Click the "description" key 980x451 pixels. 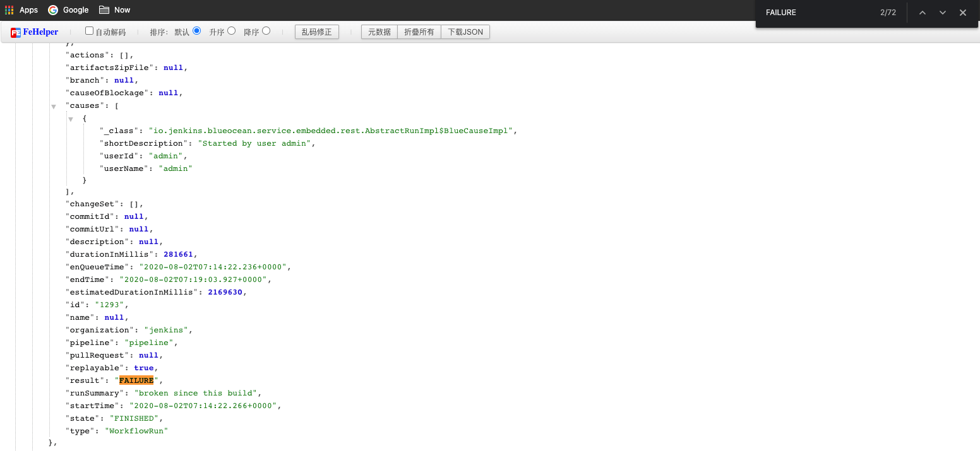click(x=97, y=242)
